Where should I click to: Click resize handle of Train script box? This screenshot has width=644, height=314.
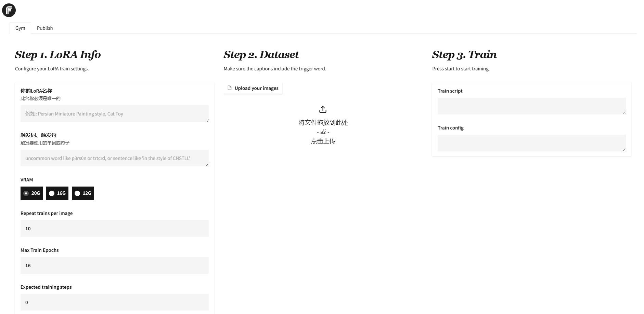(x=624, y=113)
